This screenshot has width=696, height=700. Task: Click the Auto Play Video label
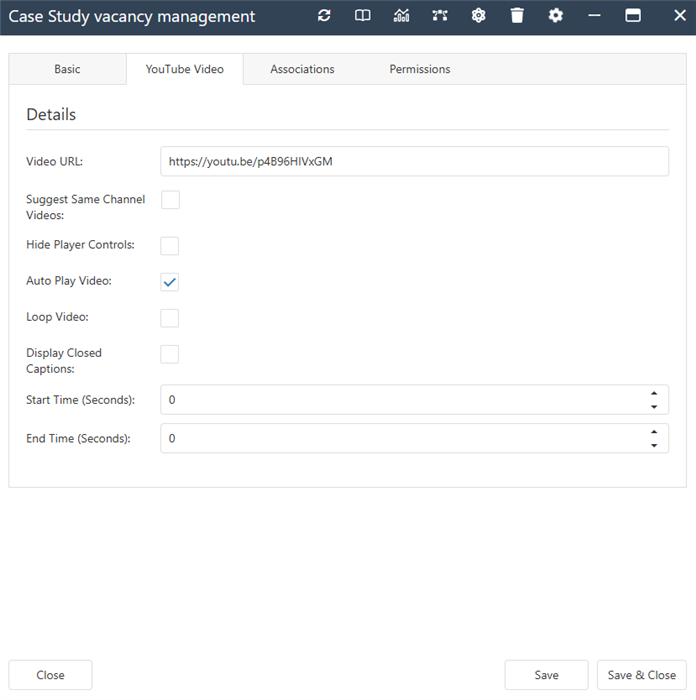click(x=69, y=281)
